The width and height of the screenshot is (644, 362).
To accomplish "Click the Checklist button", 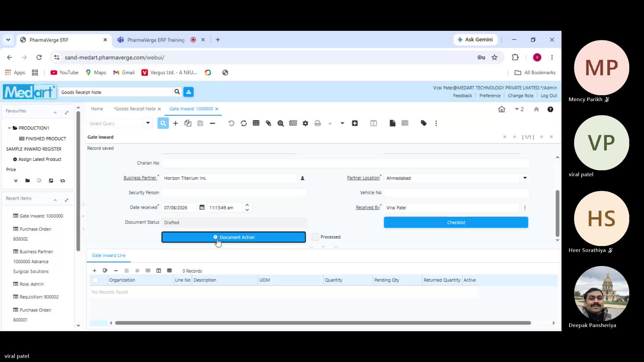I will [456, 222].
